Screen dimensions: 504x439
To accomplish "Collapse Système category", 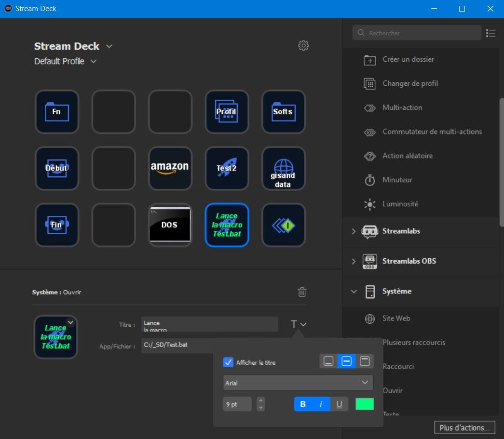I will 354,292.
